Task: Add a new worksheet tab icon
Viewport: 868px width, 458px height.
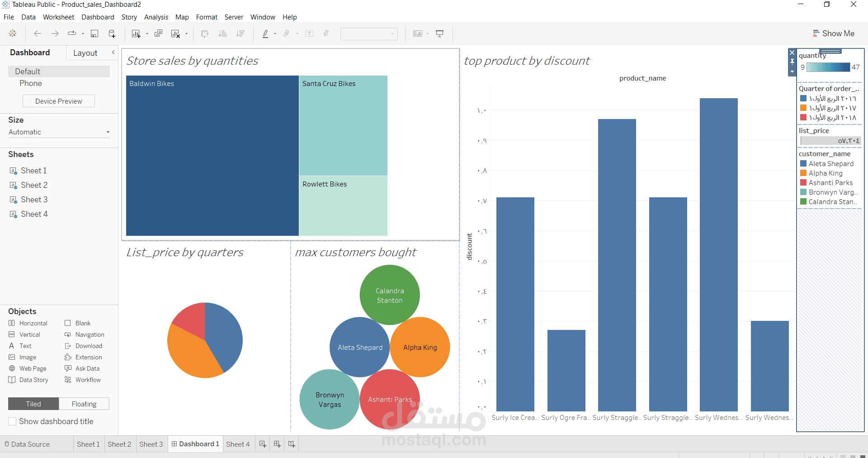Action: (263, 444)
